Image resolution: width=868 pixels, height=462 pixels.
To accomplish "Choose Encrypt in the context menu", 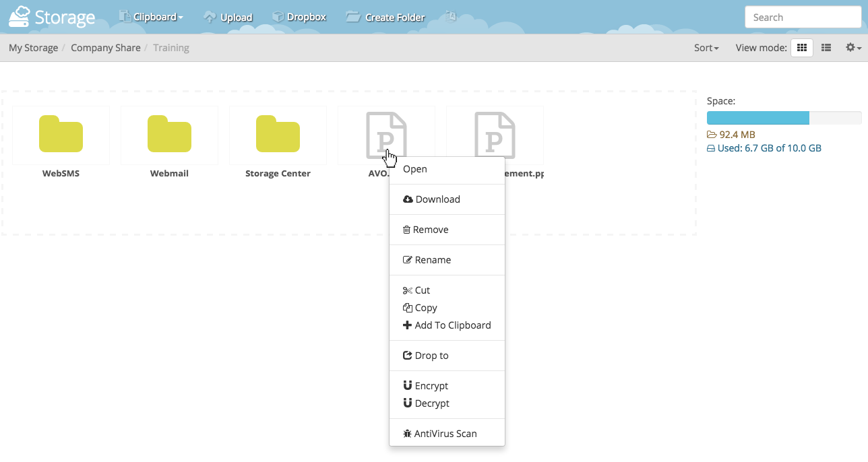I will [x=431, y=386].
